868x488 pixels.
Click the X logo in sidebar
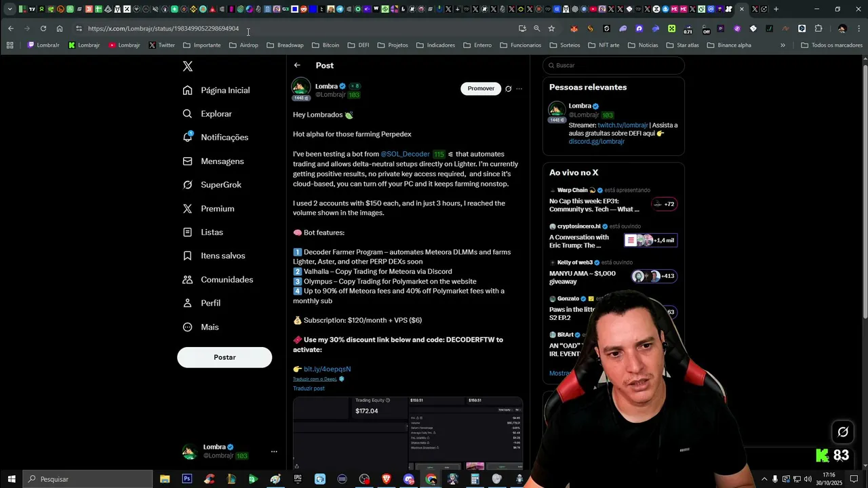188,66
